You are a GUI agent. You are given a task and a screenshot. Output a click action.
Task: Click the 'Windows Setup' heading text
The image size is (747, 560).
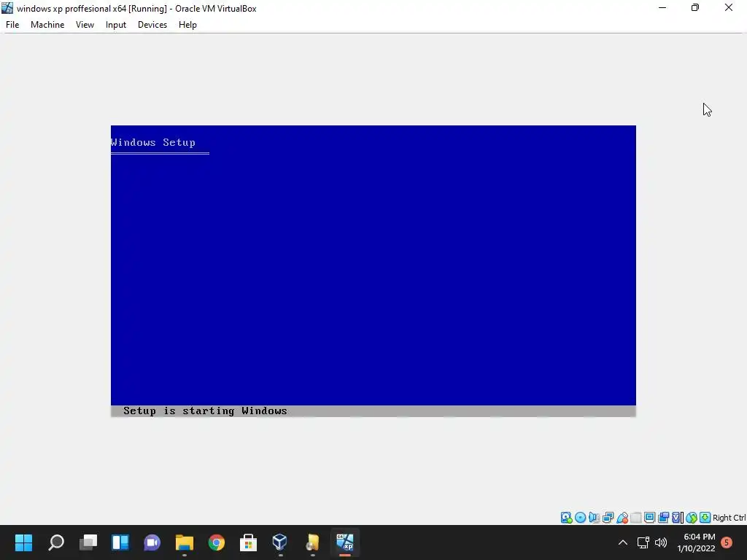click(x=153, y=142)
